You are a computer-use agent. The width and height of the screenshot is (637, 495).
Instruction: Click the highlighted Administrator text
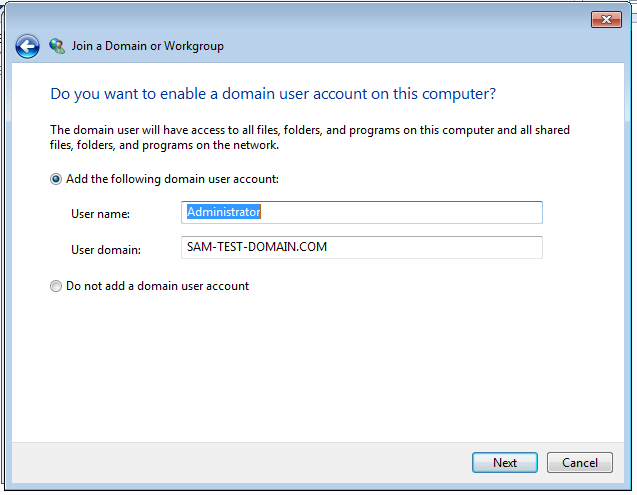coord(224,212)
